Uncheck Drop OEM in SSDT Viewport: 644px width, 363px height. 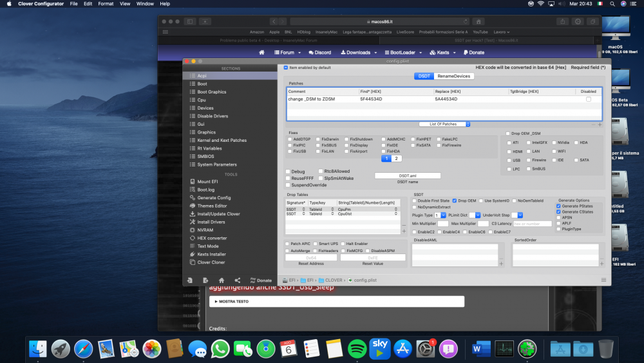click(x=454, y=201)
